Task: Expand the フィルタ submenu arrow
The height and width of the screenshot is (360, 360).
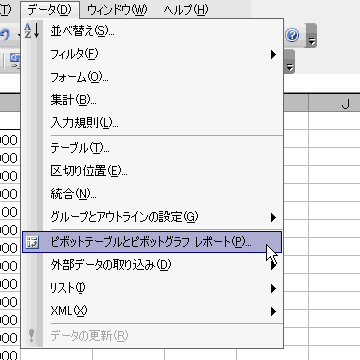Action: point(273,54)
